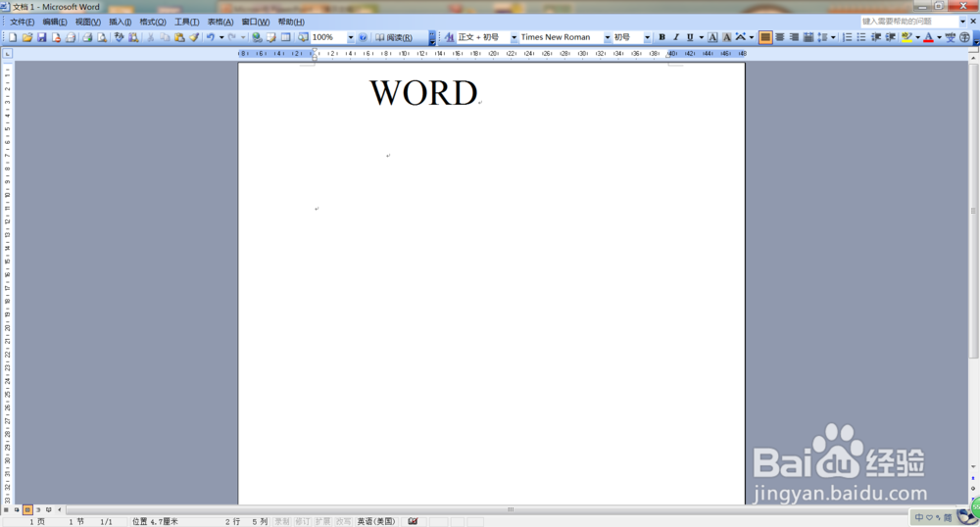980x527 pixels.
Task: Click 英语(美国) language in status bar
Action: (375, 521)
